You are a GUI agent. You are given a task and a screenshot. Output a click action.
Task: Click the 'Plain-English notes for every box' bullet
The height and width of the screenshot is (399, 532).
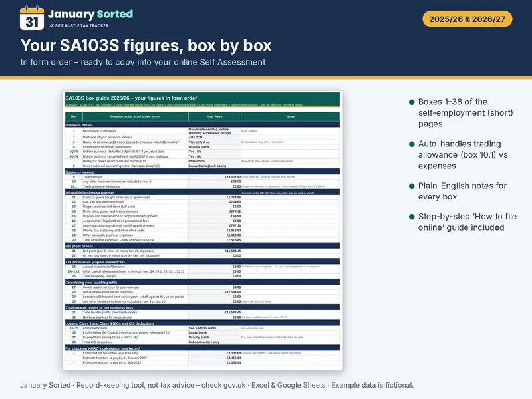pyautogui.click(x=458, y=191)
